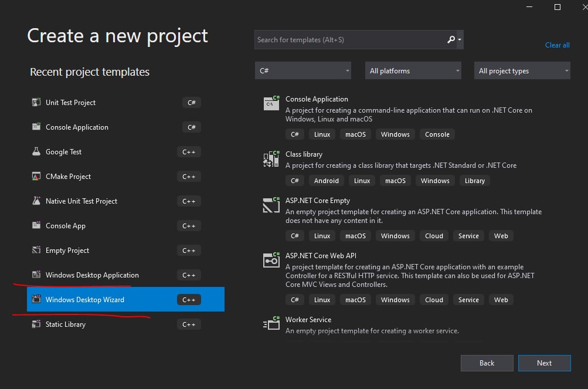Click the Worker Service template icon
Screen dimensions: 588x389
(271, 323)
